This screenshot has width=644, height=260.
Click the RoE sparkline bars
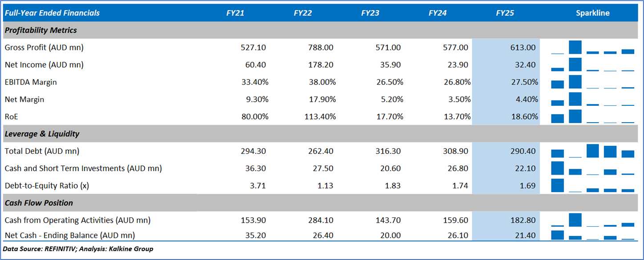(592, 116)
